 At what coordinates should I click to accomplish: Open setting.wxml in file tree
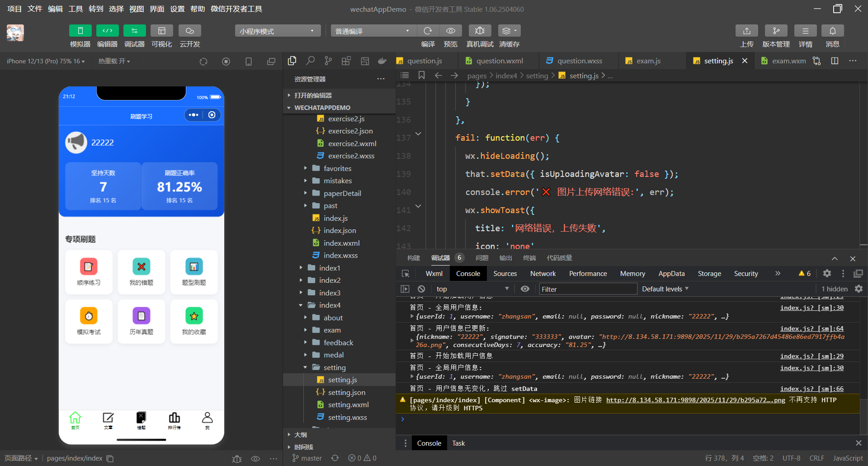click(348, 404)
